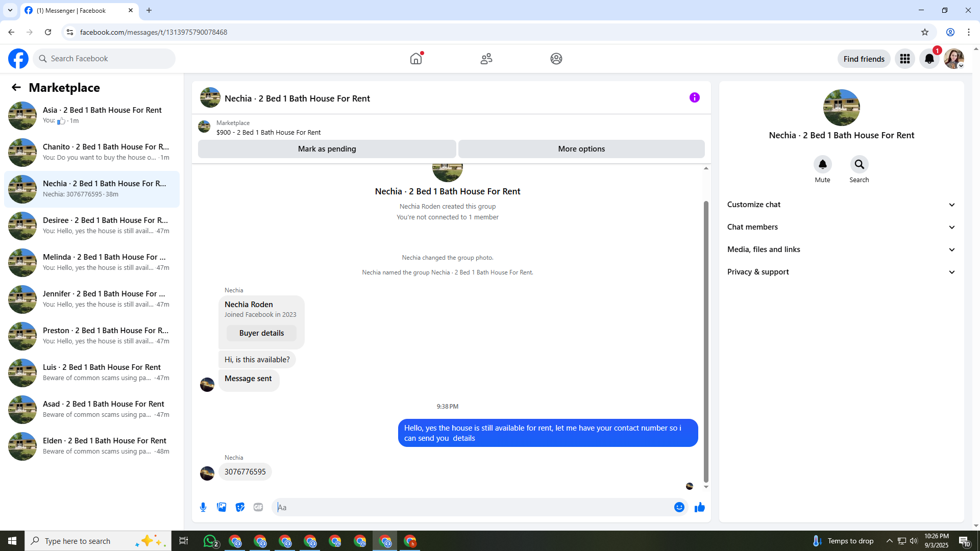Open the group photo in right panel

[842, 108]
